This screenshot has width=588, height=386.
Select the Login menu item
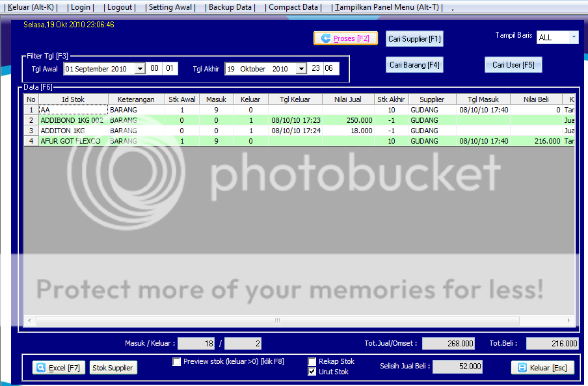81,7
